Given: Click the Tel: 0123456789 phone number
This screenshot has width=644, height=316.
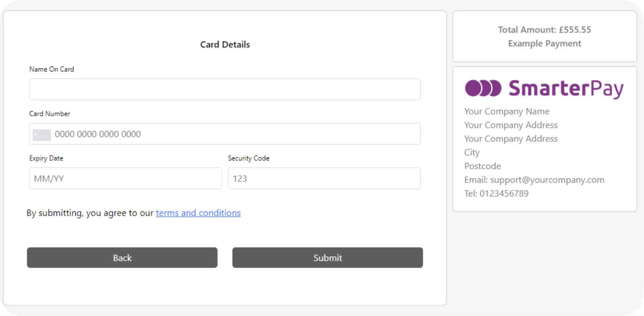Looking at the screenshot, I should (496, 193).
